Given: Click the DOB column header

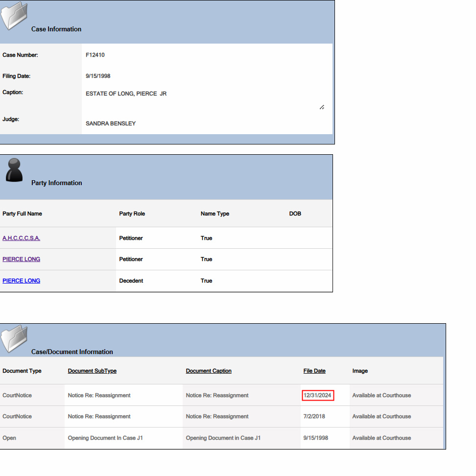Looking at the screenshot, I should [x=295, y=214].
